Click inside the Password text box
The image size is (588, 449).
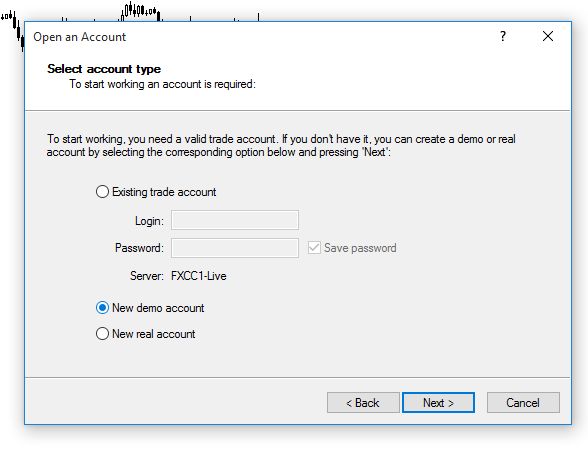click(x=235, y=248)
